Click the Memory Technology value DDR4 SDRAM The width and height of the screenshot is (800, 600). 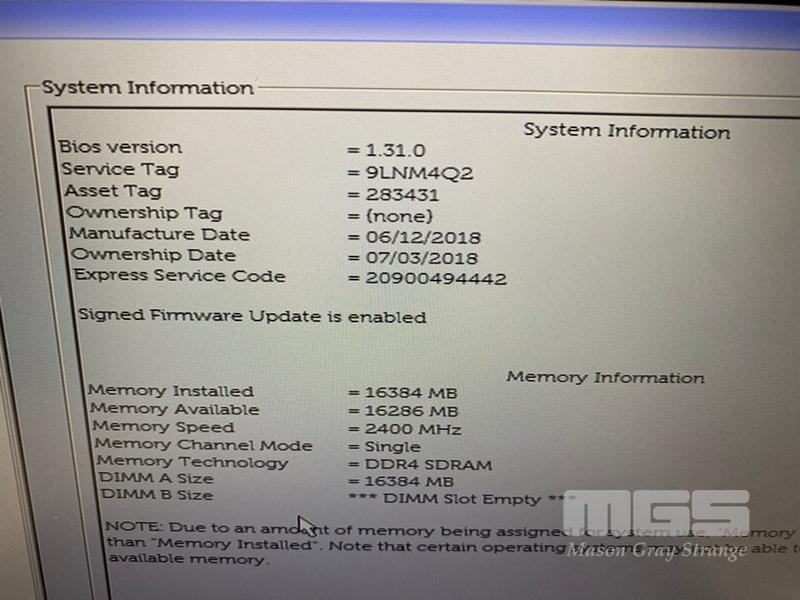click(429, 465)
